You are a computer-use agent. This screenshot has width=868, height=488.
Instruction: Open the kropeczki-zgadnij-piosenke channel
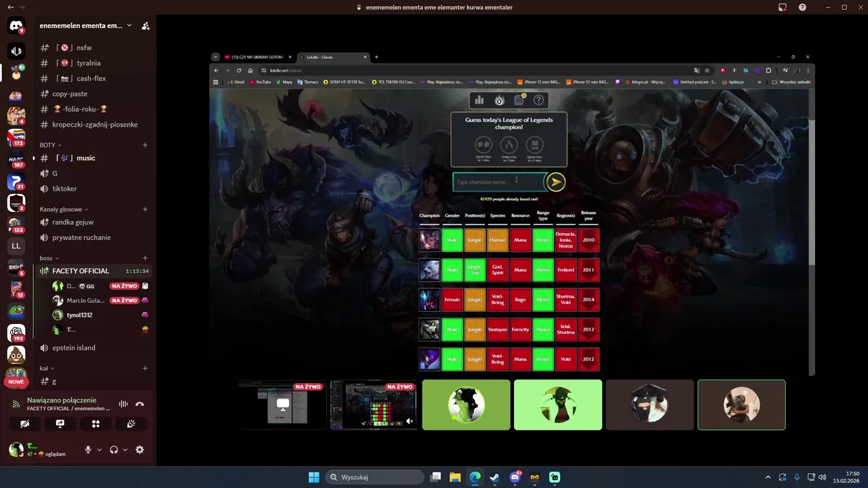click(94, 125)
